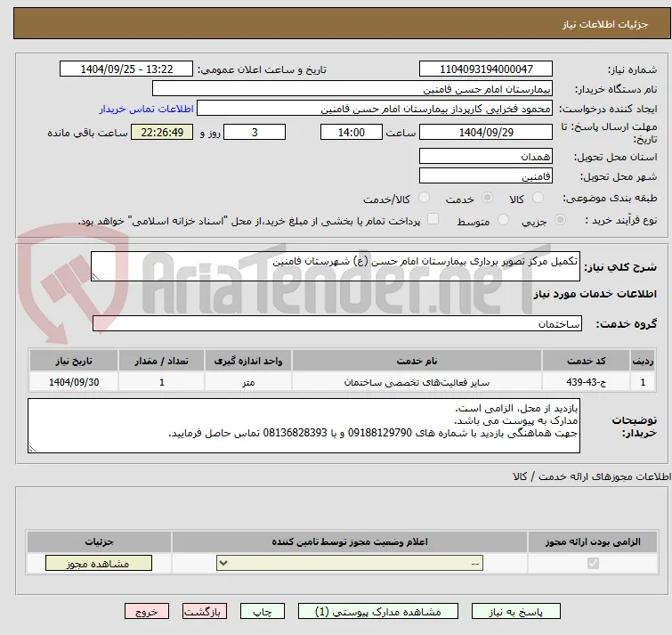Screen dimensions: 672x635
Task: Click the request creator field
Action: coord(375,109)
